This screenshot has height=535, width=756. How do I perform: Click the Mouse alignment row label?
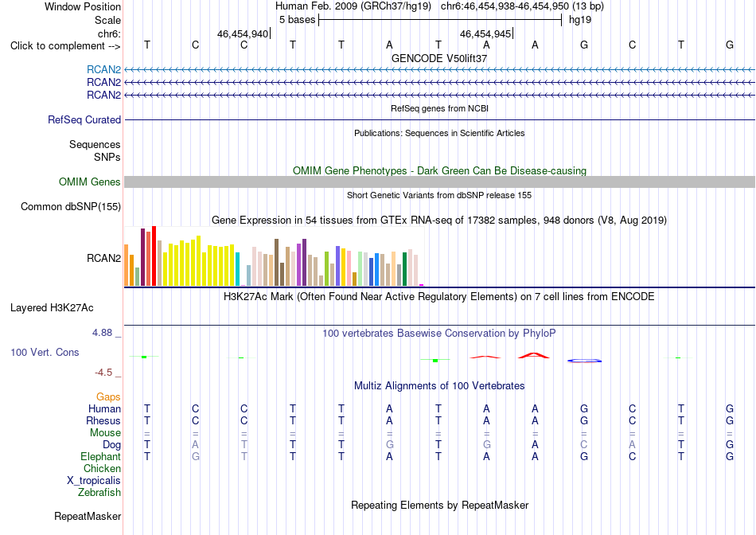point(105,433)
